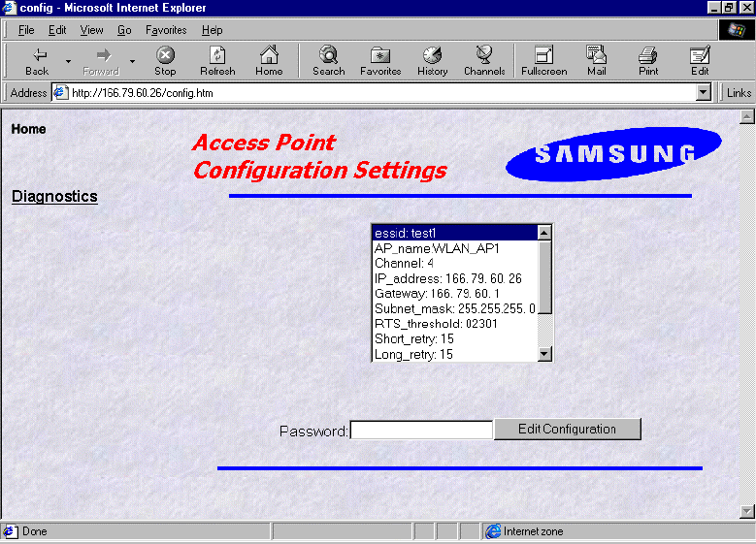Select the Channel: 4 list entry
The height and width of the screenshot is (544, 756).
(x=454, y=263)
